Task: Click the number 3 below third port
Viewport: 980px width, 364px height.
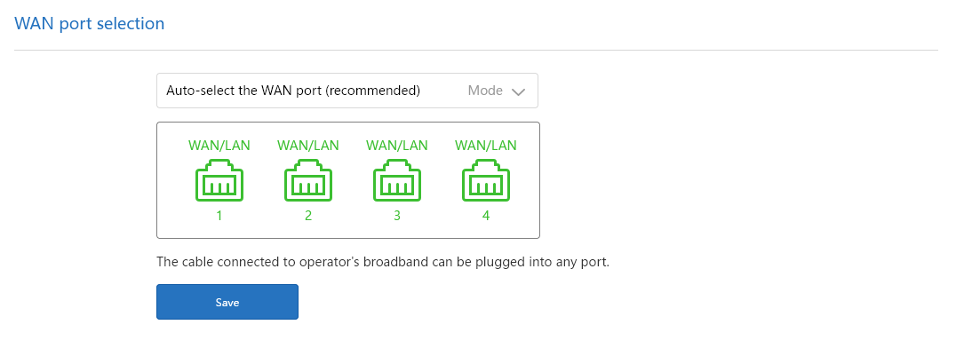Action: coord(397,215)
